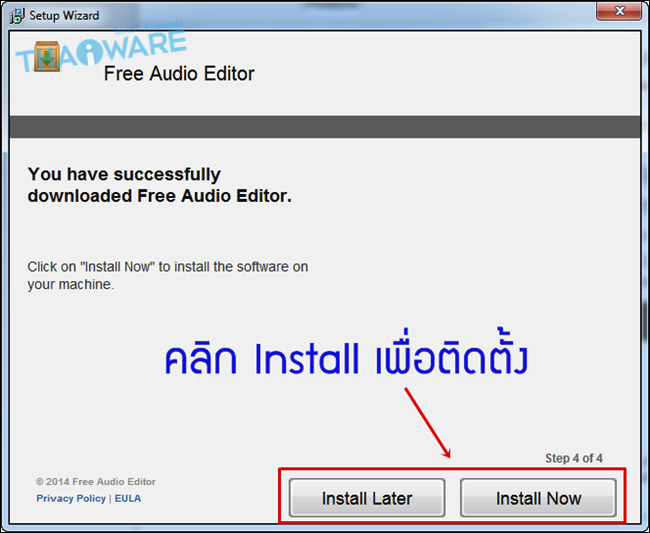Click the 'Step 4 of 4' indicator
The image size is (650, 533).
tap(574, 458)
